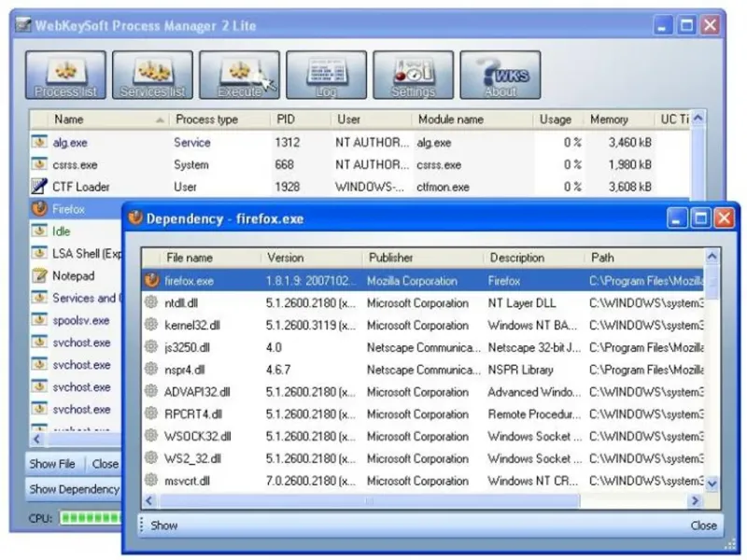Click the up arrow of the Dependency list scrollbar
Image resolution: width=747 pixels, height=560 pixels.
pyautogui.click(x=712, y=258)
